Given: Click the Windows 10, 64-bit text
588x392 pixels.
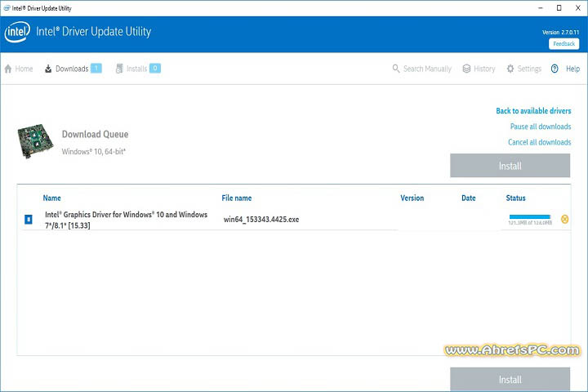Looking at the screenshot, I should [x=94, y=152].
